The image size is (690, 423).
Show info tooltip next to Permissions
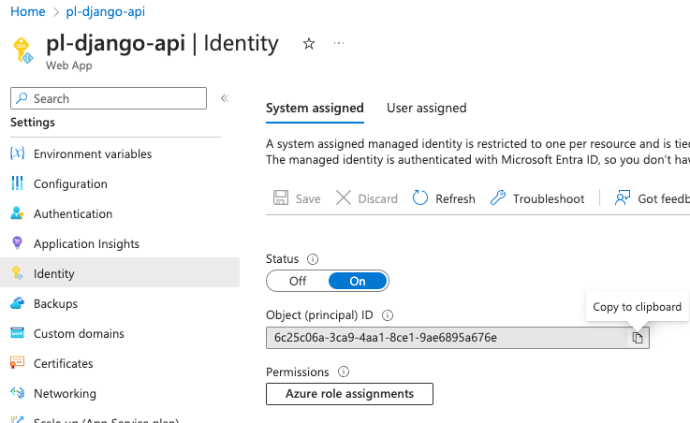click(343, 372)
